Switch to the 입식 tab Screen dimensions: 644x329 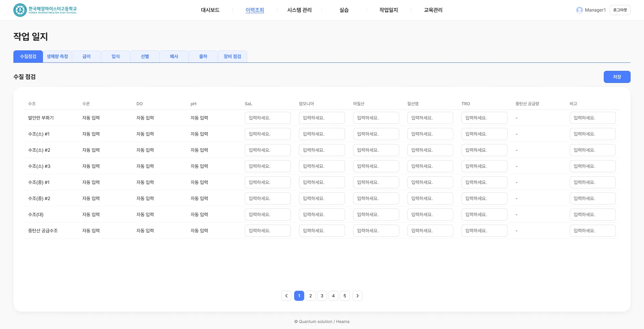[116, 56]
